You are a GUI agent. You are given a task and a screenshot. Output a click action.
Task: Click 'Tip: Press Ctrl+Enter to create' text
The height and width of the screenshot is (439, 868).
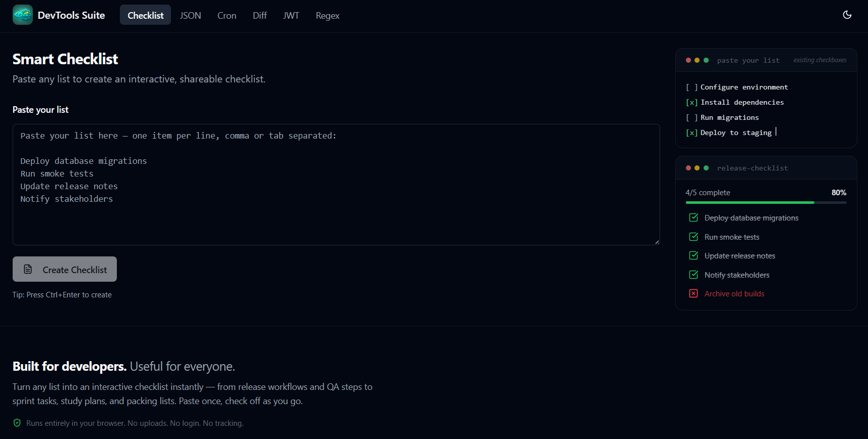click(x=62, y=295)
